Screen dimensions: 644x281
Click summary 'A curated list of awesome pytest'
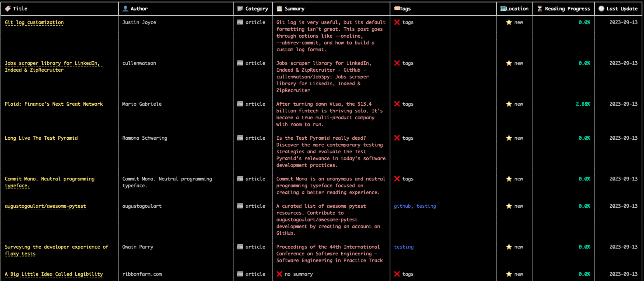tap(328, 220)
